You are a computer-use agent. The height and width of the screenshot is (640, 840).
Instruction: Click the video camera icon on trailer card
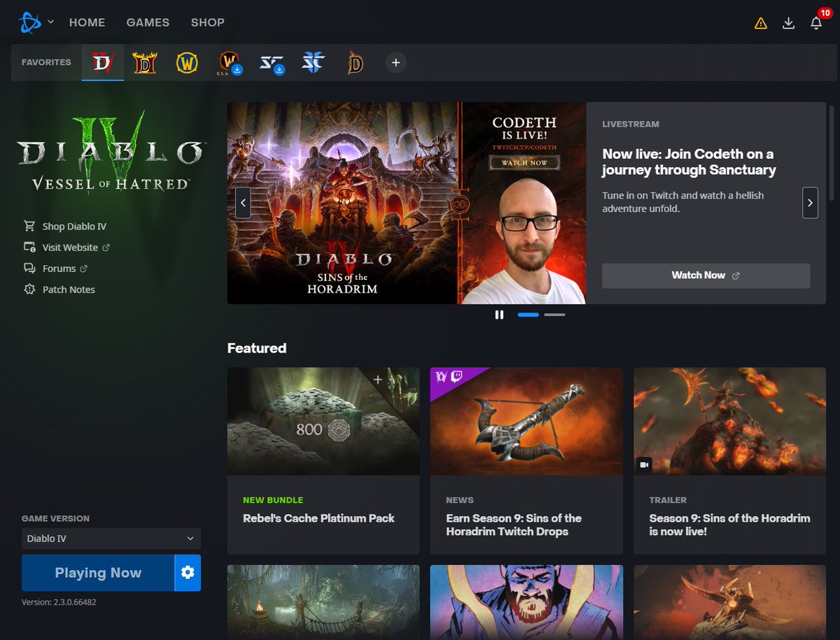point(645,464)
